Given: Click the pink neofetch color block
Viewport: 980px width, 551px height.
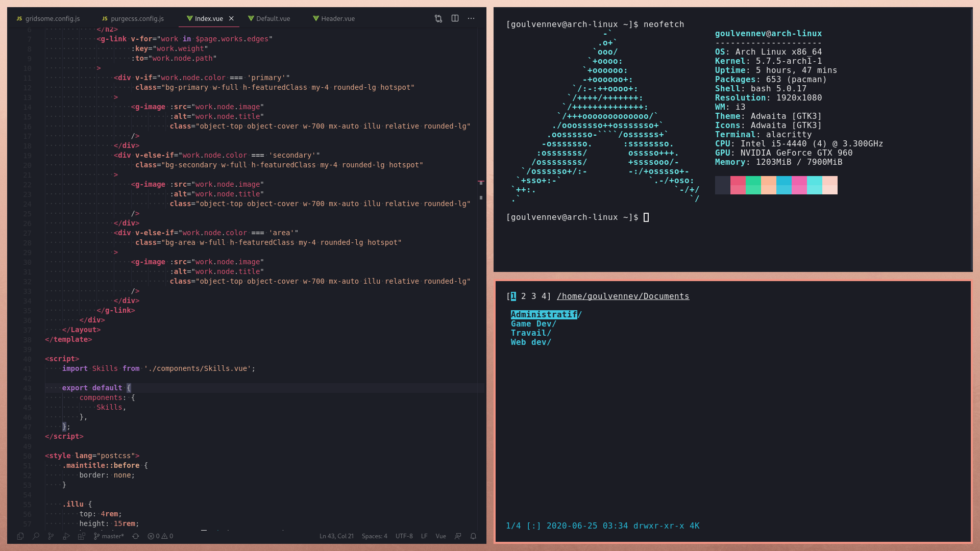Looking at the screenshot, I should tap(799, 185).
